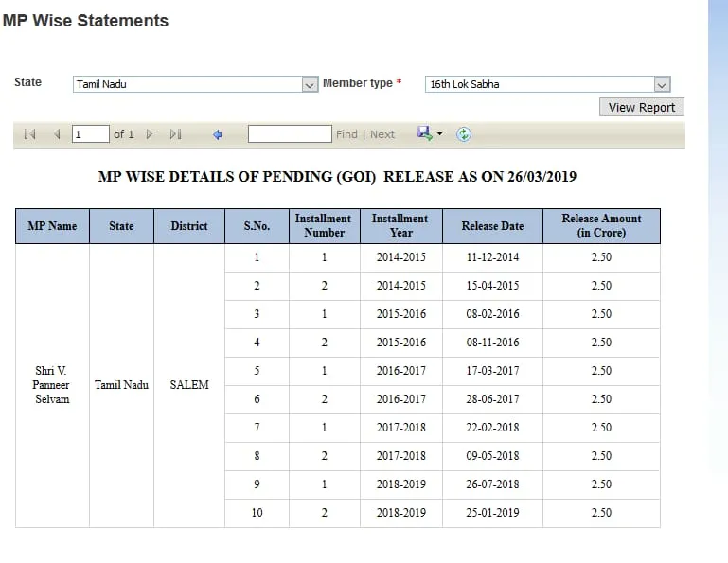The height and width of the screenshot is (563, 728).
Task: Click release date 22-02-2018
Action: [x=492, y=428]
